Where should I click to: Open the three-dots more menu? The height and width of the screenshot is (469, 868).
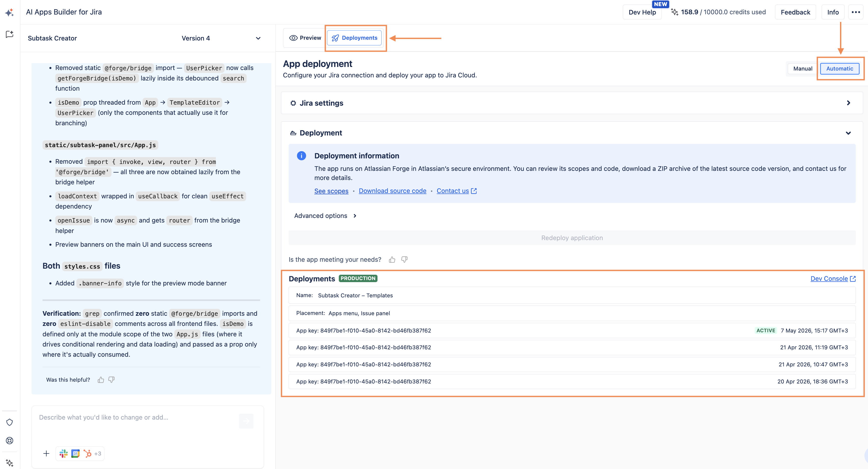coord(856,12)
